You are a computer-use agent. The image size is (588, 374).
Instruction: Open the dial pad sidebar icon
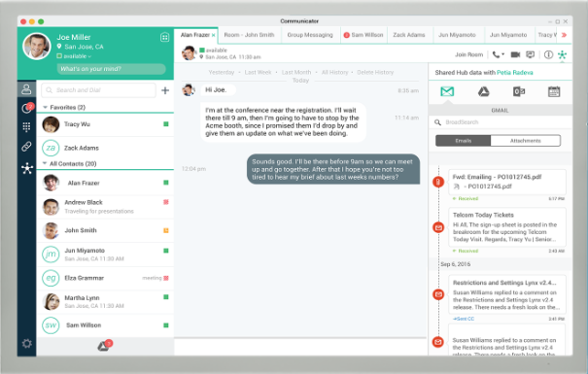(26, 127)
